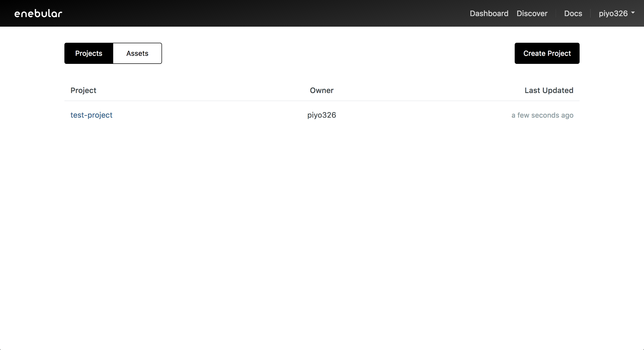Click the caret arrow beside piyo326
Screen dimensions: 644x350
coord(633,12)
